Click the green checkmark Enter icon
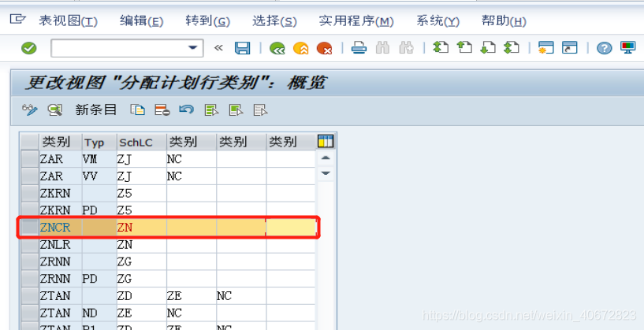The height and width of the screenshot is (330, 644). [x=28, y=48]
